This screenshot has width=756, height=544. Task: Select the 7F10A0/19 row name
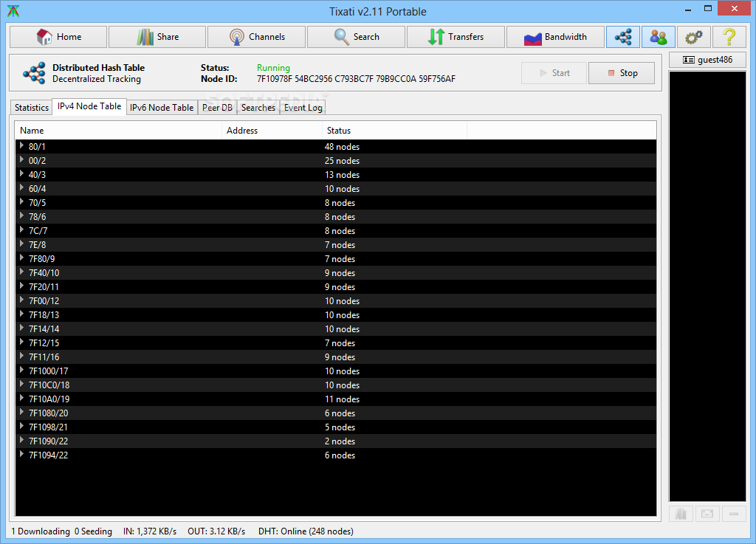click(x=49, y=399)
